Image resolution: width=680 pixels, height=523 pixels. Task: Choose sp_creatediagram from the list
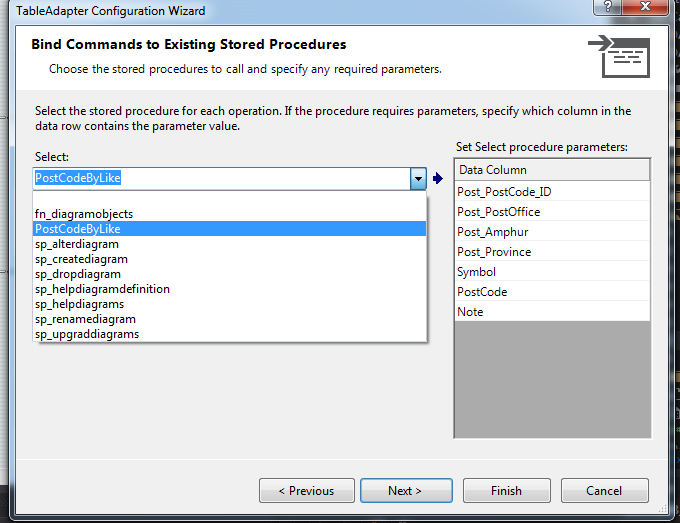[81, 259]
